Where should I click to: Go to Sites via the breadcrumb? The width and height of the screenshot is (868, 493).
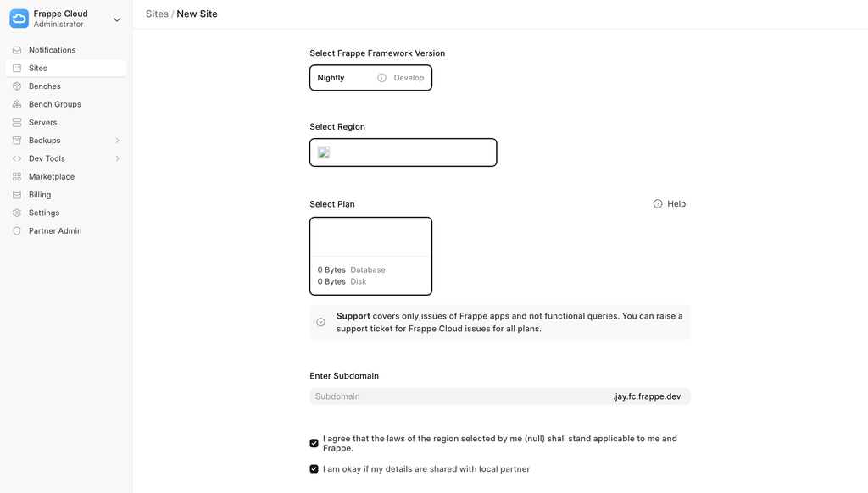point(157,14)
